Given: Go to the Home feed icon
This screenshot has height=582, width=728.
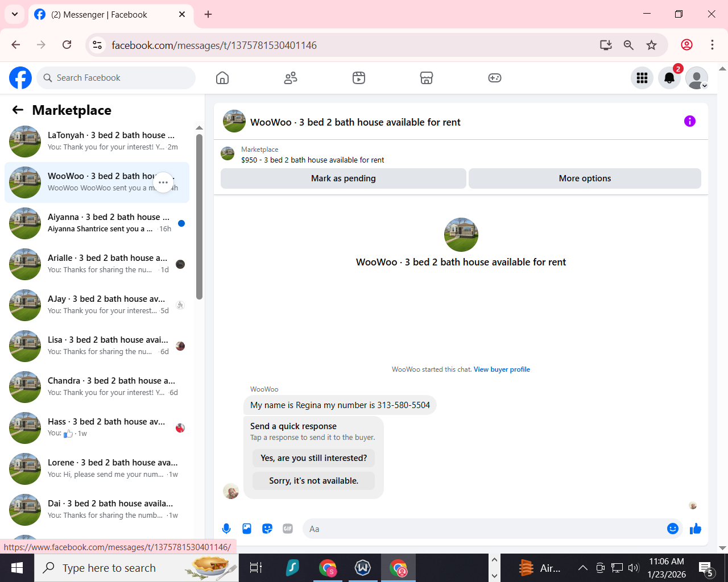Looking at the screenshot, I should tap(222, 78).
